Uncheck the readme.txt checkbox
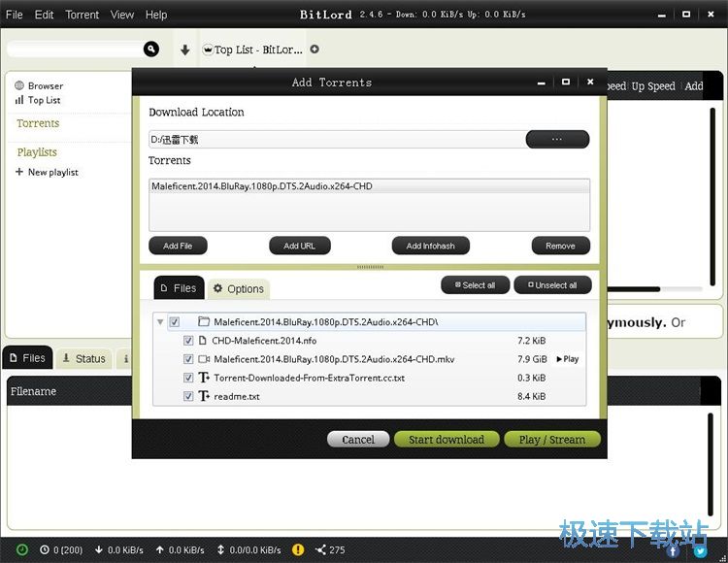Image resolution: width=728 pixels, height=563 pixels. 188,396
